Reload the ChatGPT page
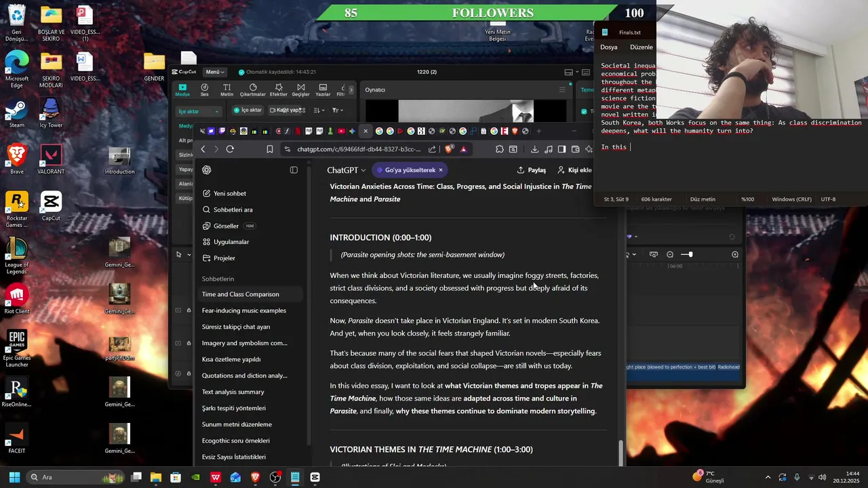The height and width of the screenshot is (488, 868). (230, 149)
